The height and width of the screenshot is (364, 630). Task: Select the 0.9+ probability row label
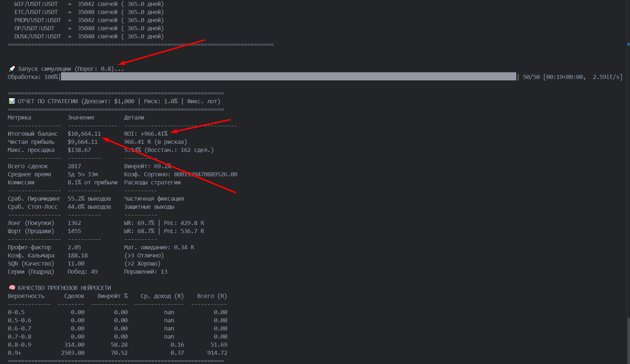click(14, 353)
